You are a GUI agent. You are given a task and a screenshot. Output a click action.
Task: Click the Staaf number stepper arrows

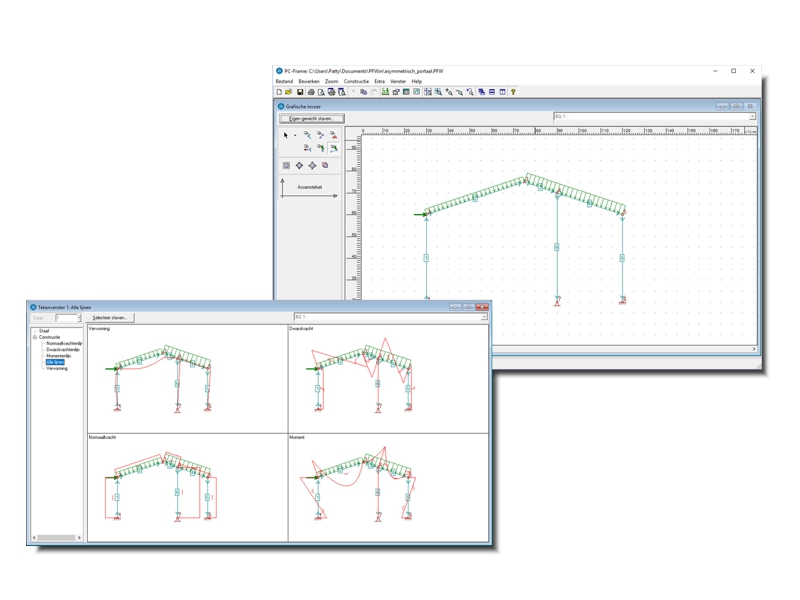[x=79, y=318]
